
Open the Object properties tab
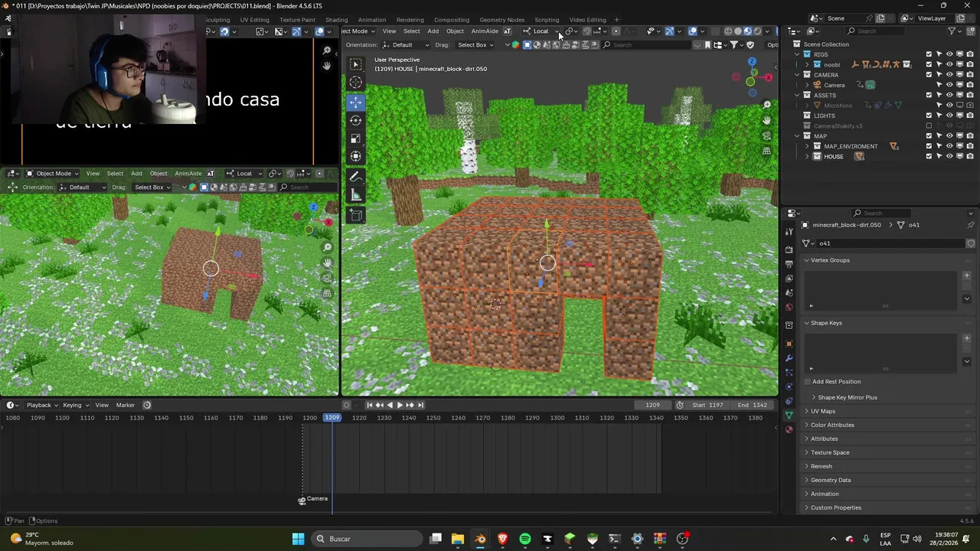coord(789,344)
